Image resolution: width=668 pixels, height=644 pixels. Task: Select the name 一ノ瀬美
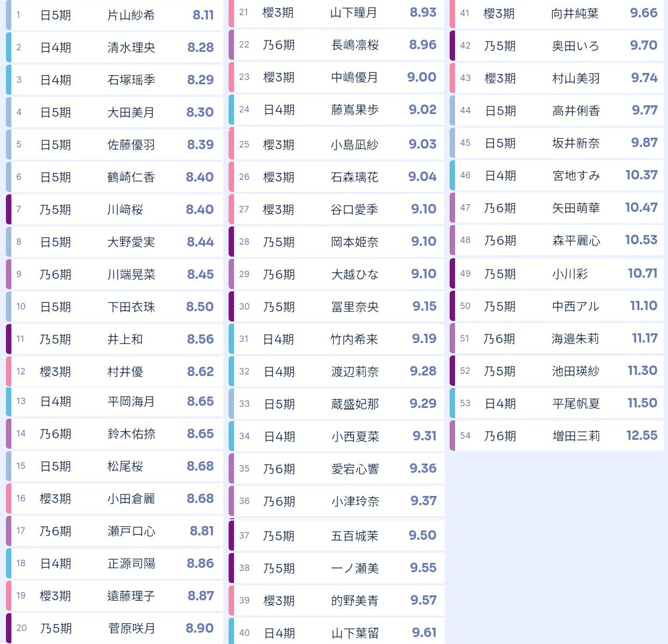pos(354,568)
